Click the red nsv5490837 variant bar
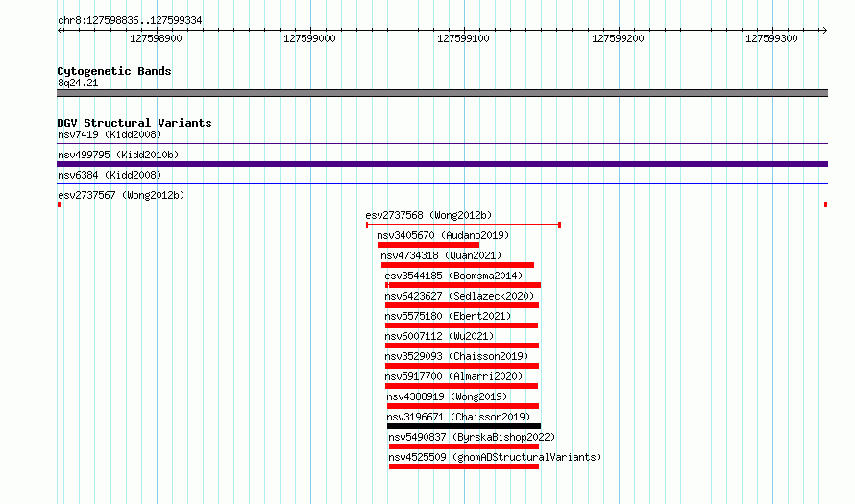Image resolution: width=855 pixels, height=504 pixels. 464,446
